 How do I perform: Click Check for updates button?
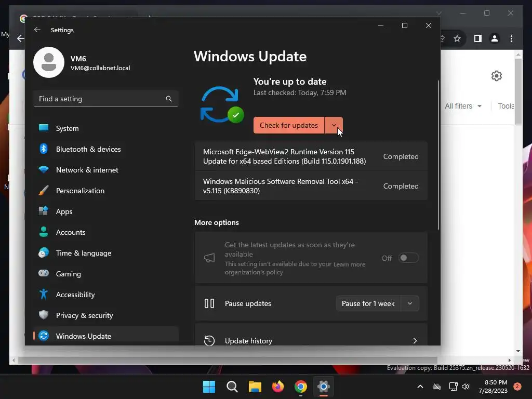(289, 125)
